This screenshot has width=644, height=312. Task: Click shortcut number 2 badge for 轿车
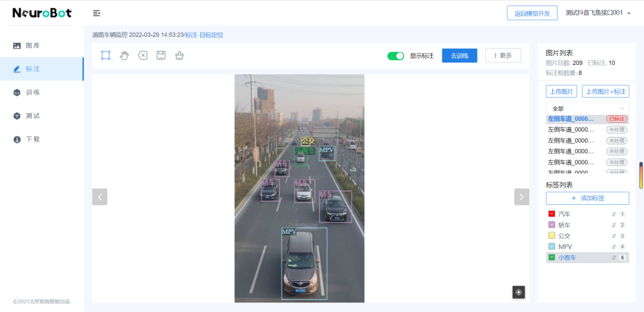point(622,225)
